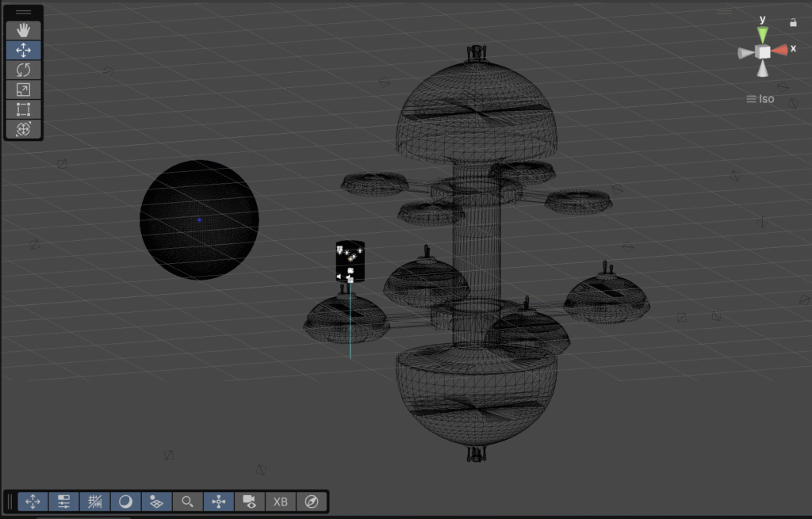
Task: Click the tools panel drag handle
Action: (23, 13)
